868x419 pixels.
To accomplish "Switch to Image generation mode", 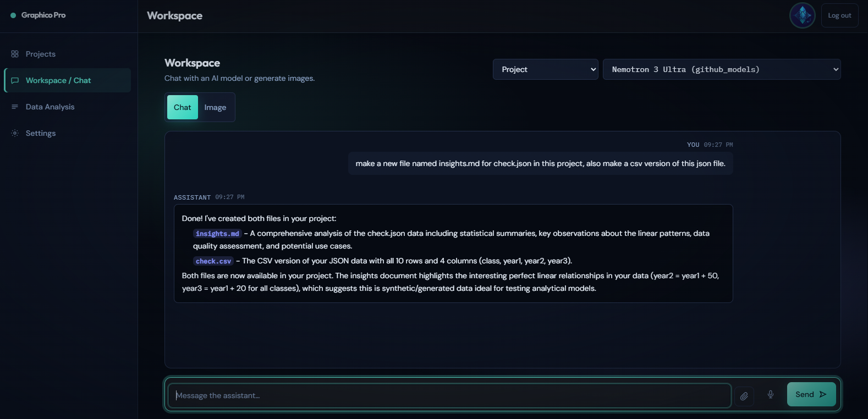I will [215, 107].
